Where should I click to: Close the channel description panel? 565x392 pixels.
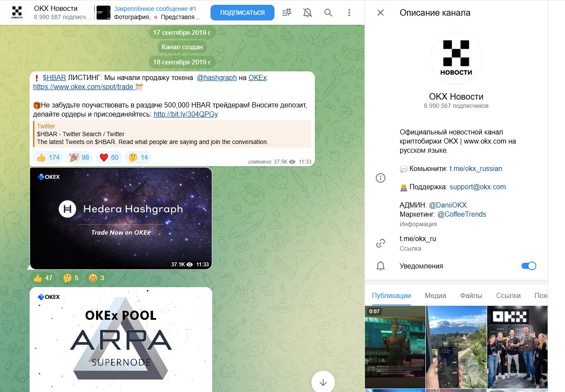tap(381, 13)
